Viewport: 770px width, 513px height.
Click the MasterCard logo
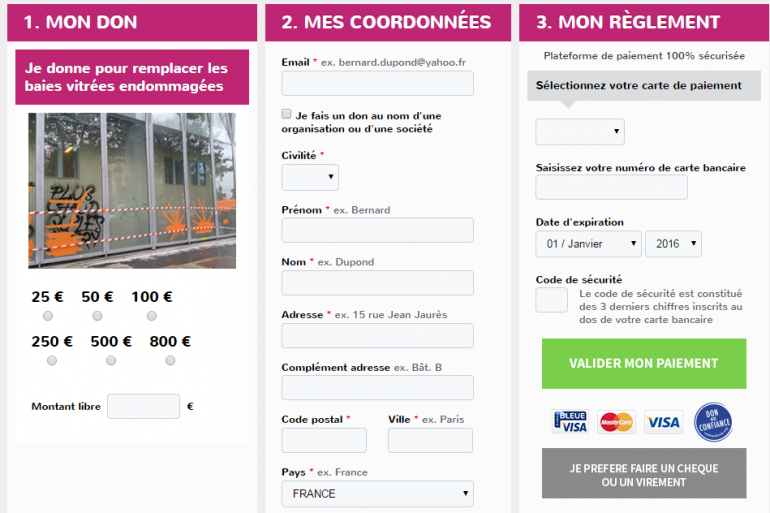tap(616, 422)
